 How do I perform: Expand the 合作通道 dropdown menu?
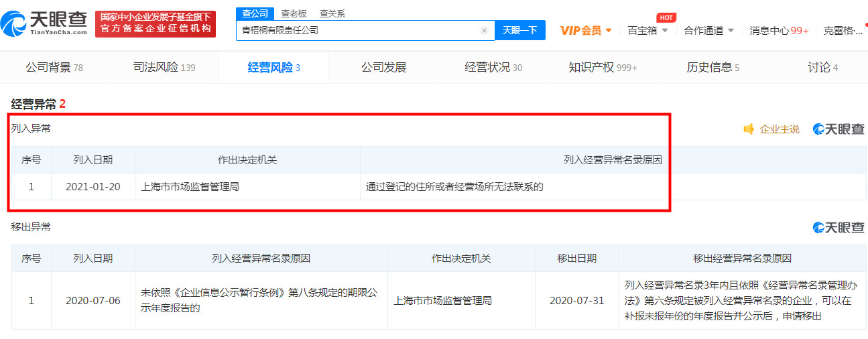pos(709,30)
